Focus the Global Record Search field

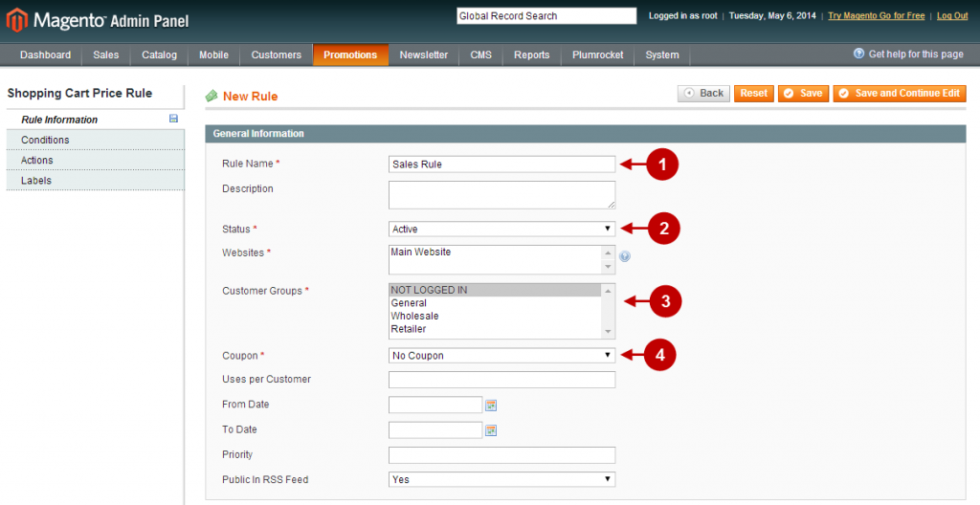[546, 16]
